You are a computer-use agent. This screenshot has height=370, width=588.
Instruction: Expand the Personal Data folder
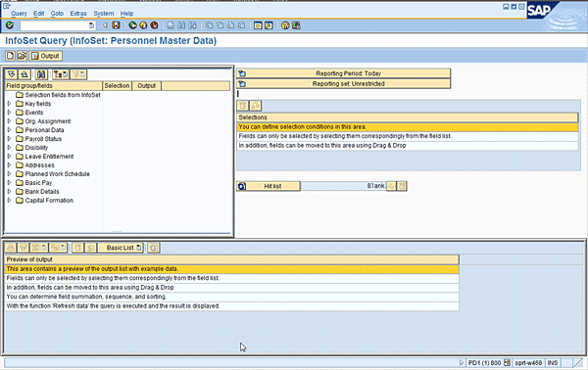point(9,129)
